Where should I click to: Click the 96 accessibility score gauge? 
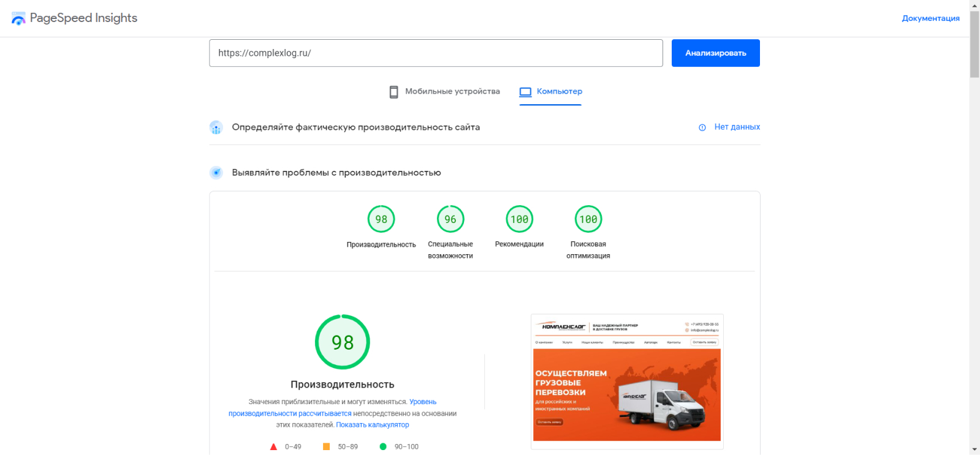point(450,219)
